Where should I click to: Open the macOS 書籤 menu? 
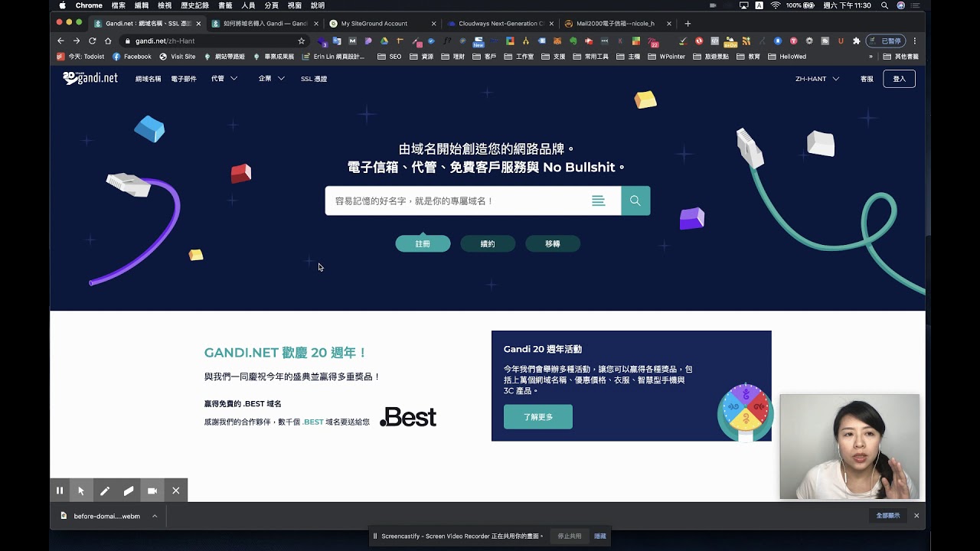[225, 5]
